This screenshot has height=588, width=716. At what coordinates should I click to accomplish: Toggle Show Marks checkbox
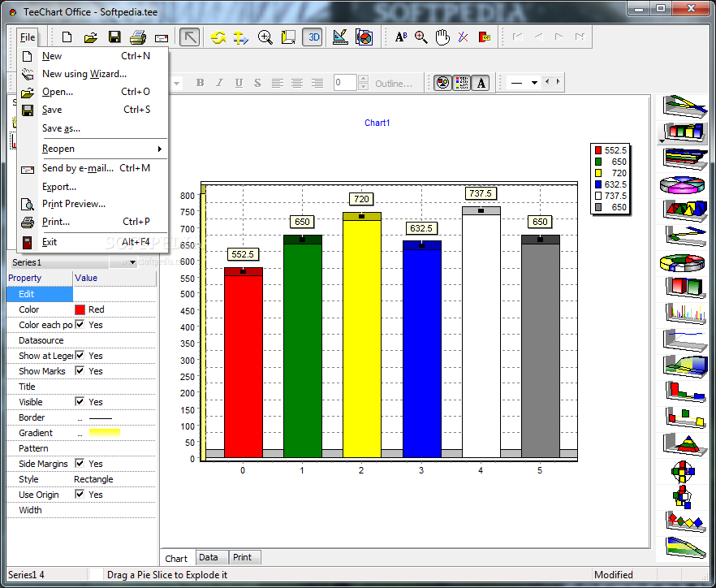(x=80, y=370)
